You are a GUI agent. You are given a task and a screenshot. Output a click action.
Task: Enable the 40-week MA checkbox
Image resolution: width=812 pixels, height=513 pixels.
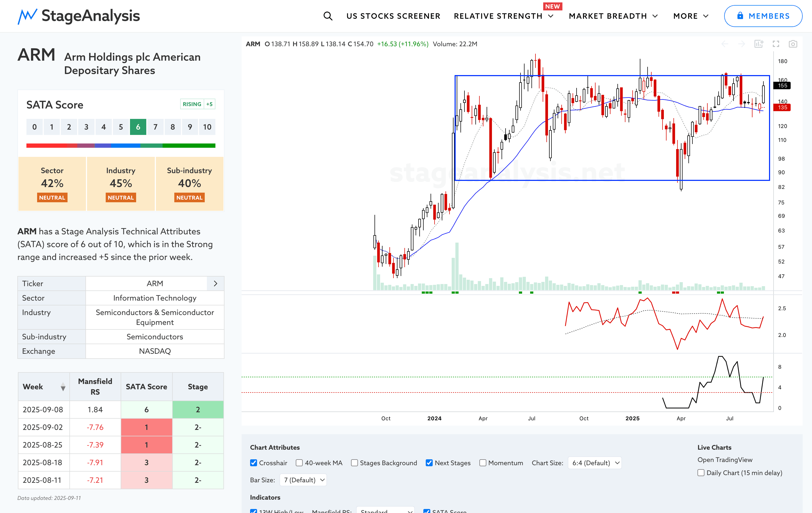click(299, 463)
